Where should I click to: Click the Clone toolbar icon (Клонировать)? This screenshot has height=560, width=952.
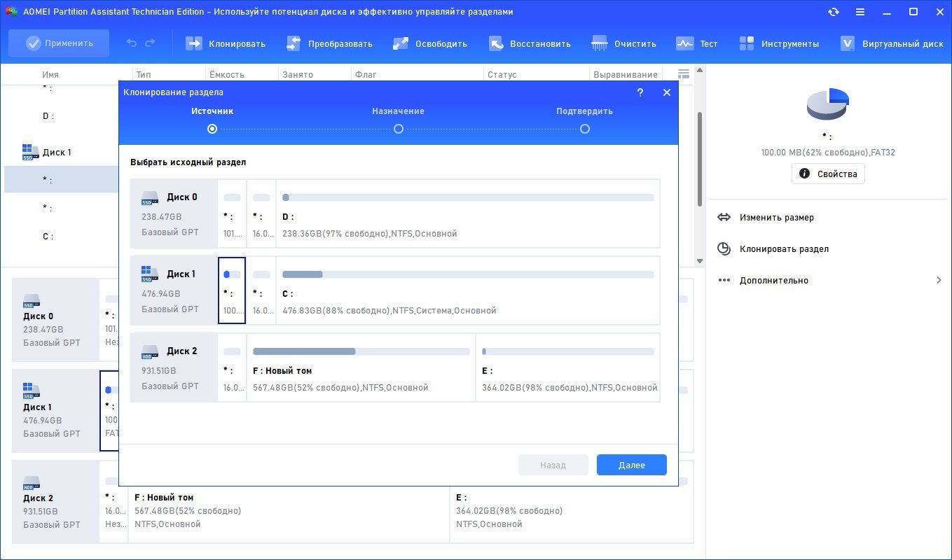coord(193,43)
